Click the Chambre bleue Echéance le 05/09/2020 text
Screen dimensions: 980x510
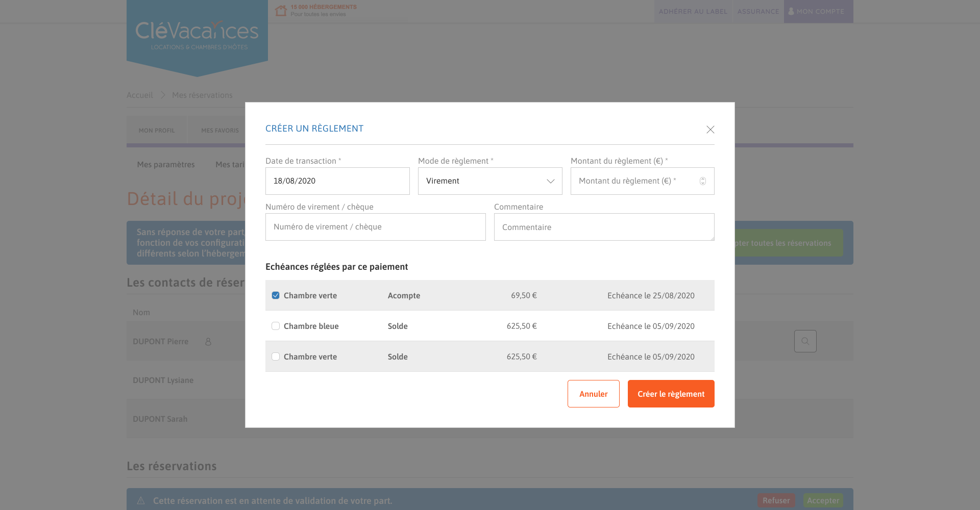[651, 326]
